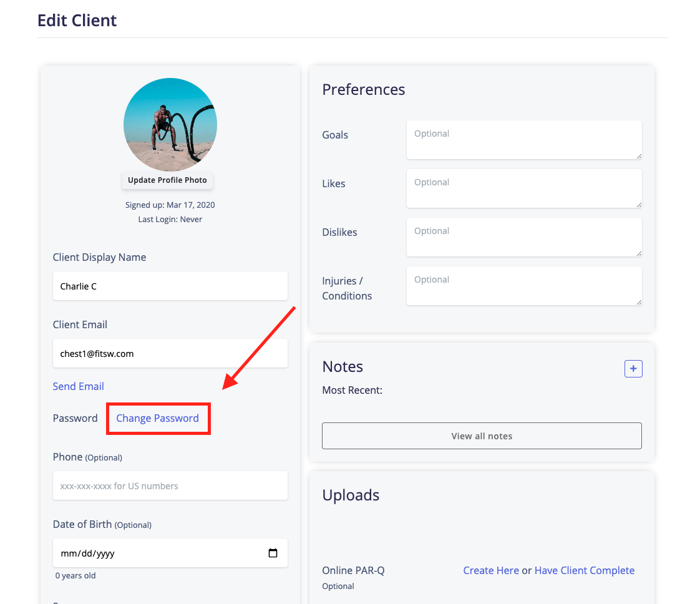
Task: Select the Likes text area
Action: pyautogui.click(x=523, y=188)
